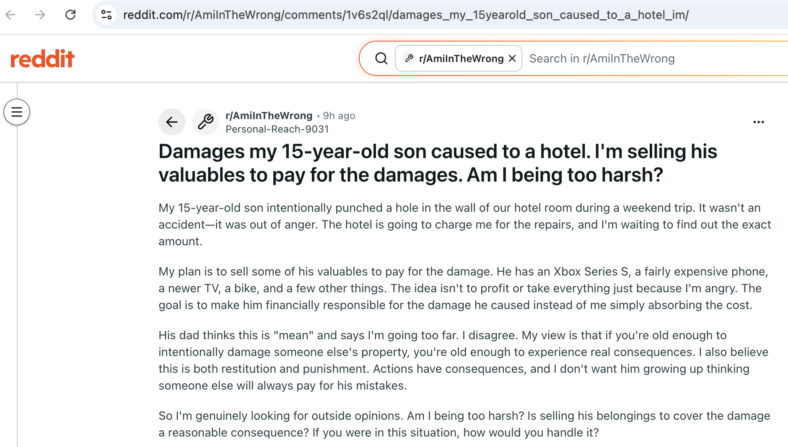Click the browser forward arrow
This screenshot has height=447, width=788.
pos(40,15)
